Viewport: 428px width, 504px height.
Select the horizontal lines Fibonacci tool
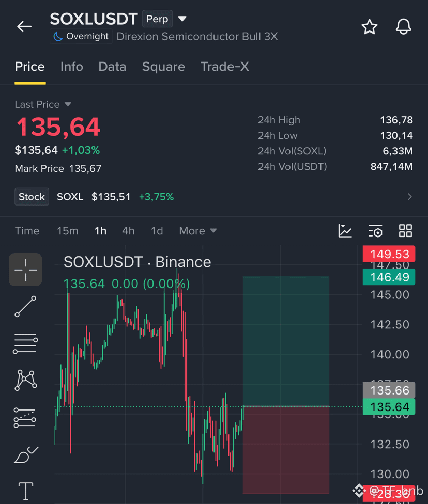[25, 343]
